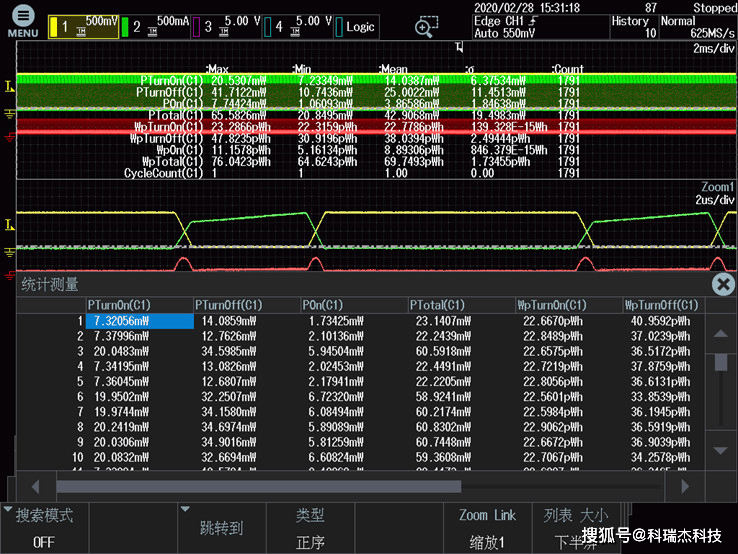Click Zoom Link 缩放1 button
This screenshot has height=554, width=738.
(x=488, y=528)
